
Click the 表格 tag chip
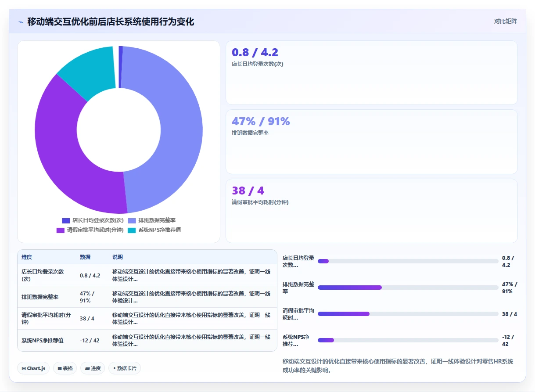[65, 368]
